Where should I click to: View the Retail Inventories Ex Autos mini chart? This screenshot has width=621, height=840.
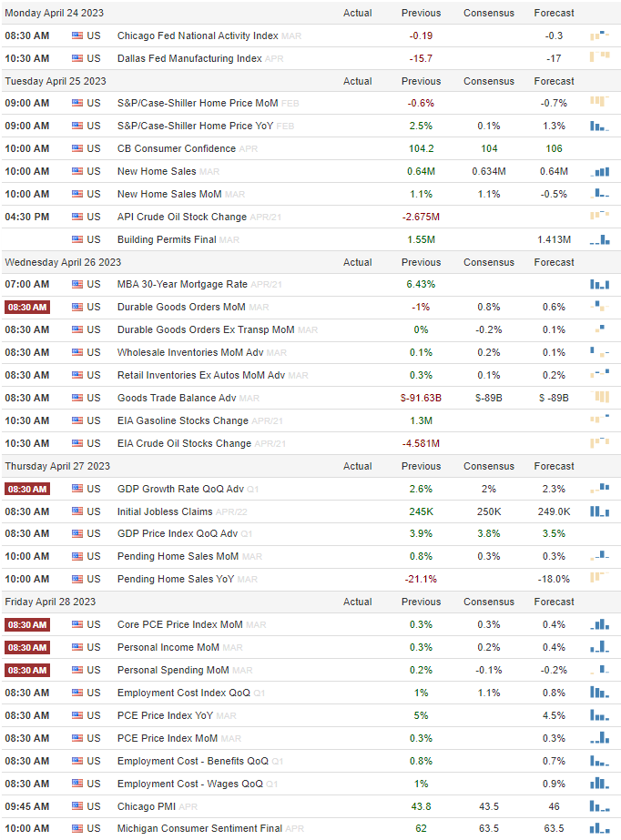(599, 373)
